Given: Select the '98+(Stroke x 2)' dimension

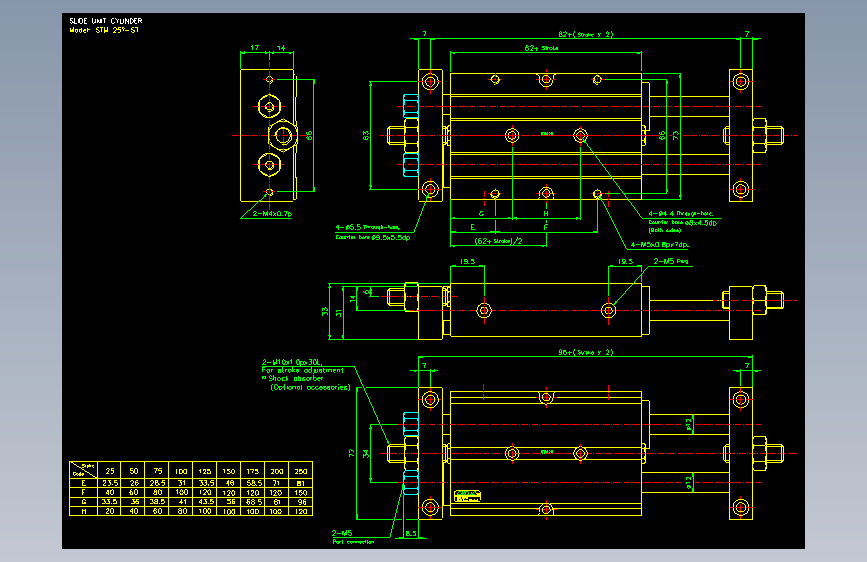Looking at the screenshot, I should tap(586, 352).
